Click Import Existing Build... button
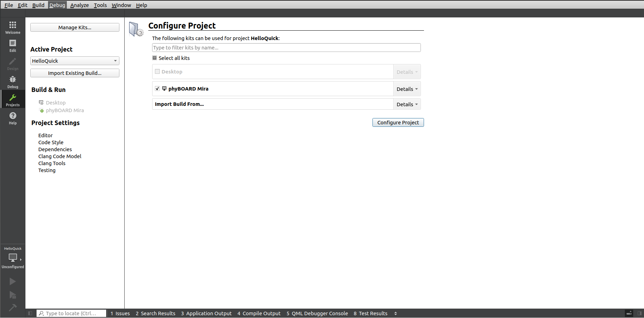The image size is (644, 318). pos(75,73)
